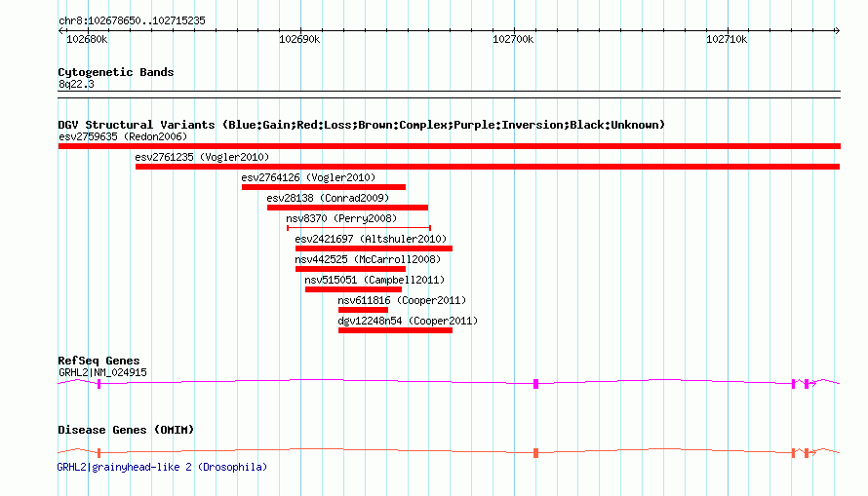Open nsv8370 (Perry2008) variant label
The height and width of the screenshot is (496, 868).
(x=341, y=218)
